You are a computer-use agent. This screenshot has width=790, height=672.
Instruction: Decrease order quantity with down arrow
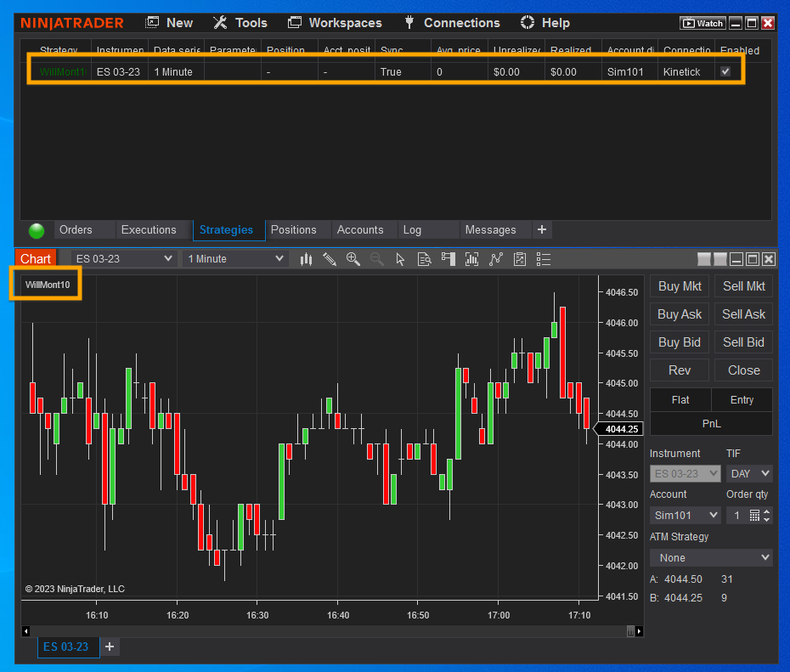[767, 519]
